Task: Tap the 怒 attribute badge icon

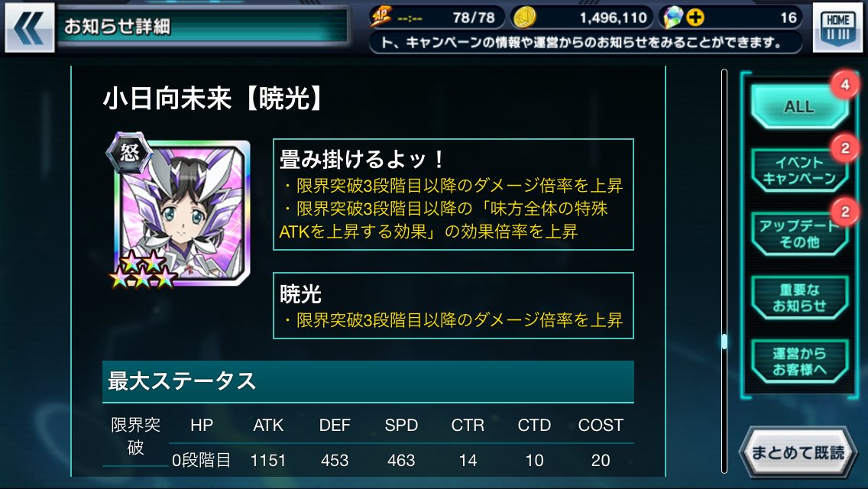Action: tap(129, 152)
